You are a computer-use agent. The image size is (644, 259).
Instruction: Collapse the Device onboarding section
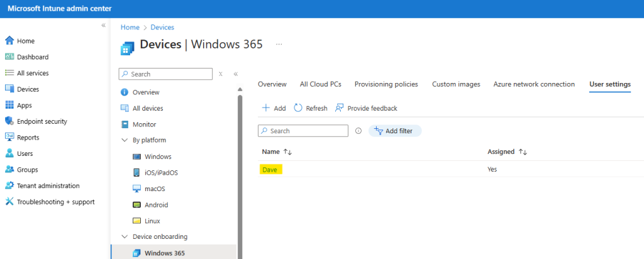pyautogui.click(x=125, y=236)
